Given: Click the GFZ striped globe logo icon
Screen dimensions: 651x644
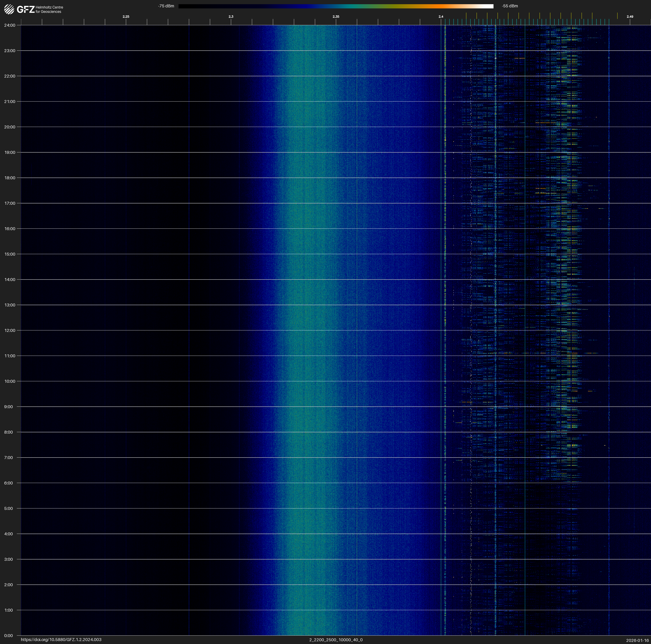Looking at the screenshot, I should (x=9, y=9).
